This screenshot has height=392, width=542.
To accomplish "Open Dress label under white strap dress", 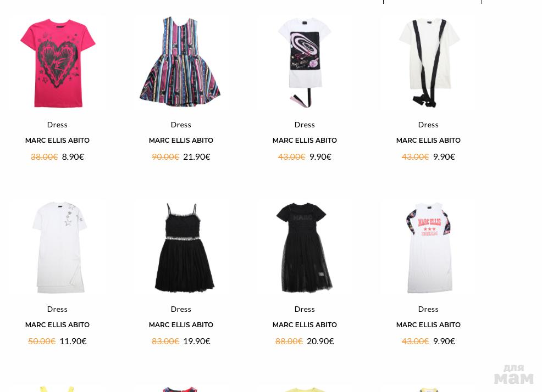I will [x=428, y=125].
